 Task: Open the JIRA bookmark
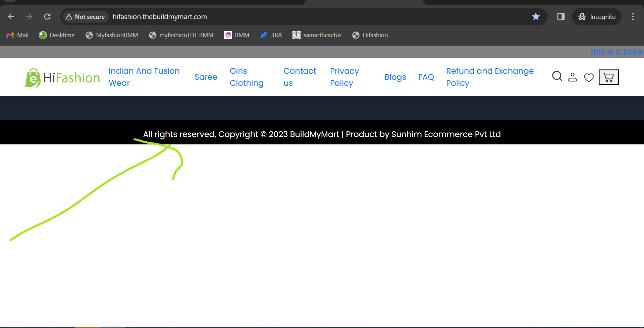tap(271, 35)
